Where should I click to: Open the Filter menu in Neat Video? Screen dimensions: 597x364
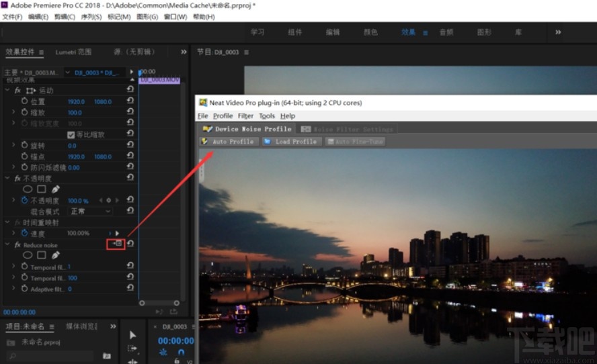pos(245,116)
